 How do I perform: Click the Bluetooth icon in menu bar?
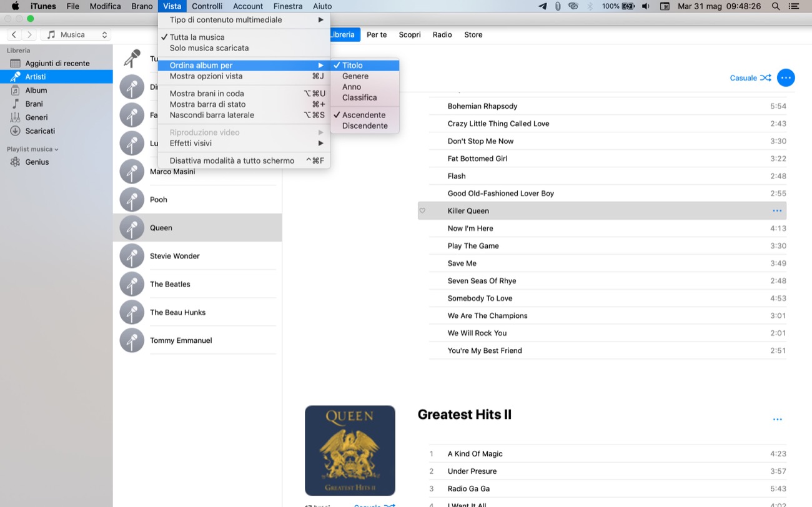tap(590, 6)
